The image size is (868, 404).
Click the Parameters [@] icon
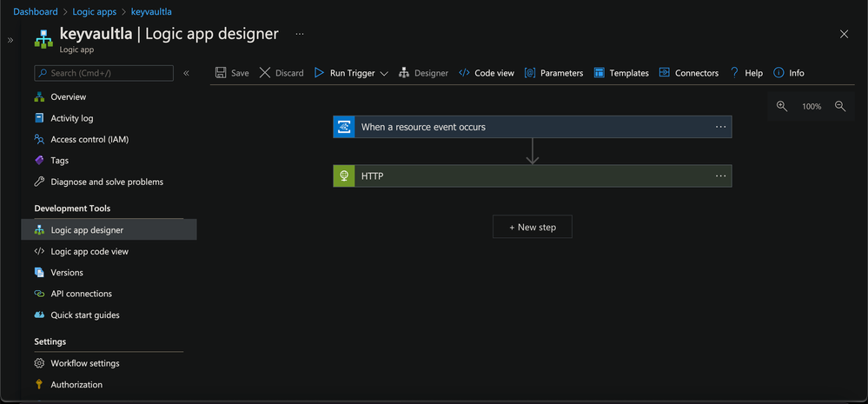(x=530, y=72)
